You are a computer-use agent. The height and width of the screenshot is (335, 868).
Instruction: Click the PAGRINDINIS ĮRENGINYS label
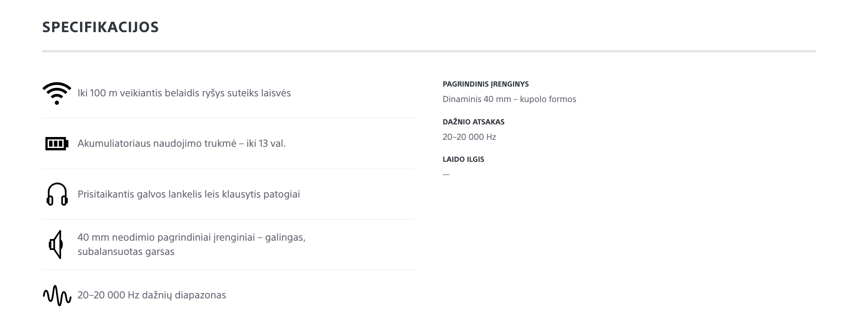[x=486, y=84]
